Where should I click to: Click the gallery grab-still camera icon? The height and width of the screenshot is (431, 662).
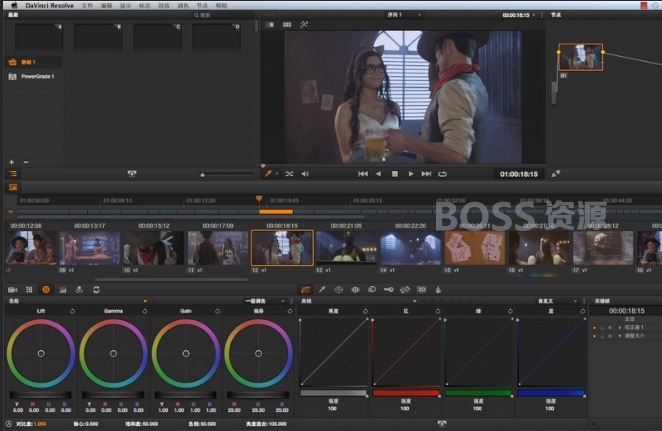(x=132, y=173)
